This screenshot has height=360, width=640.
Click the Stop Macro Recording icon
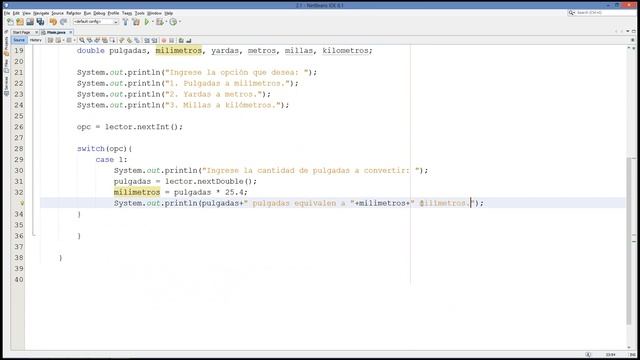click(171, 40)
